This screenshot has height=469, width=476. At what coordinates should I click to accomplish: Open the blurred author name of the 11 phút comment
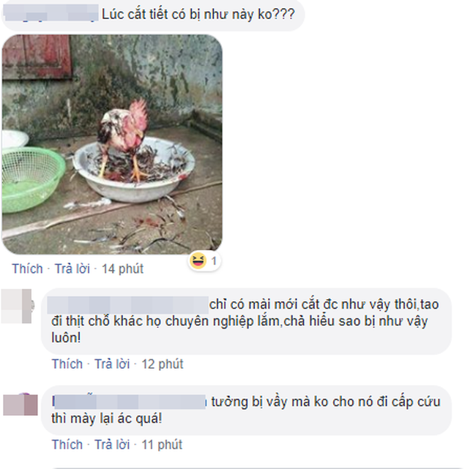coord(130,402)
